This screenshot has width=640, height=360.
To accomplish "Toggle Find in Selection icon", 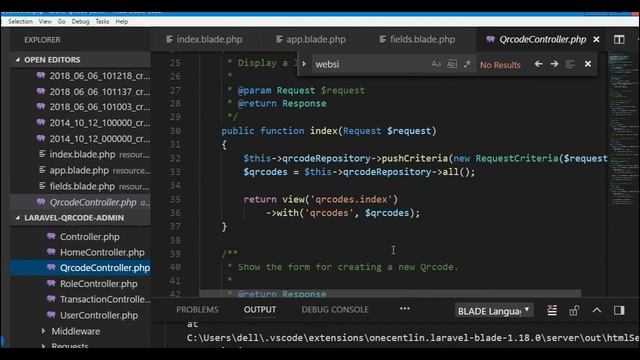I will 570,64.
